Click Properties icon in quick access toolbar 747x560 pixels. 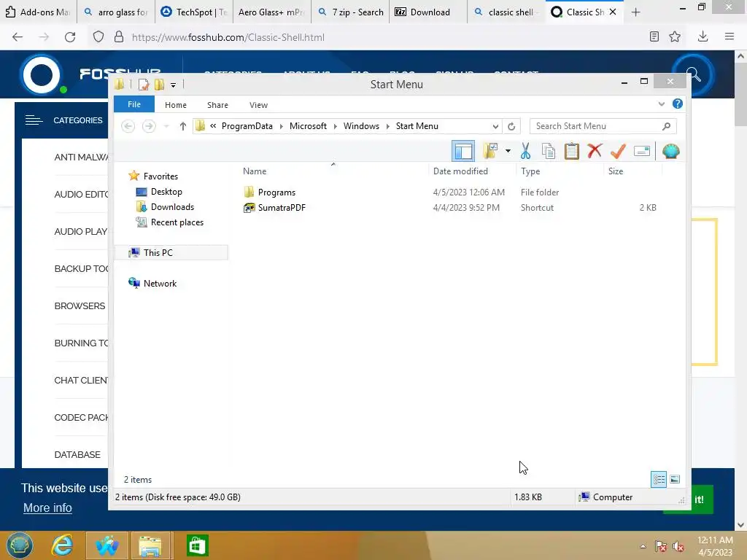click(x=143, y=85)
